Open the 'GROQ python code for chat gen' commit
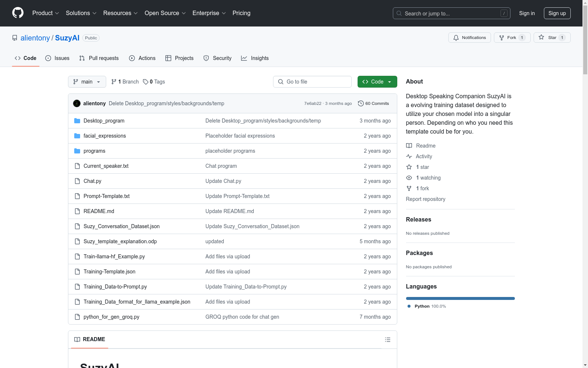 [x=242, y=317]
